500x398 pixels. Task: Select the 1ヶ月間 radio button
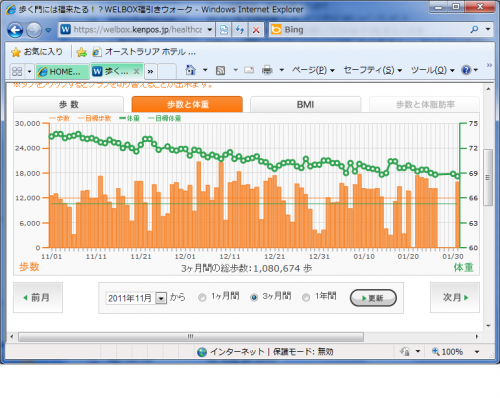pos(202,298)
